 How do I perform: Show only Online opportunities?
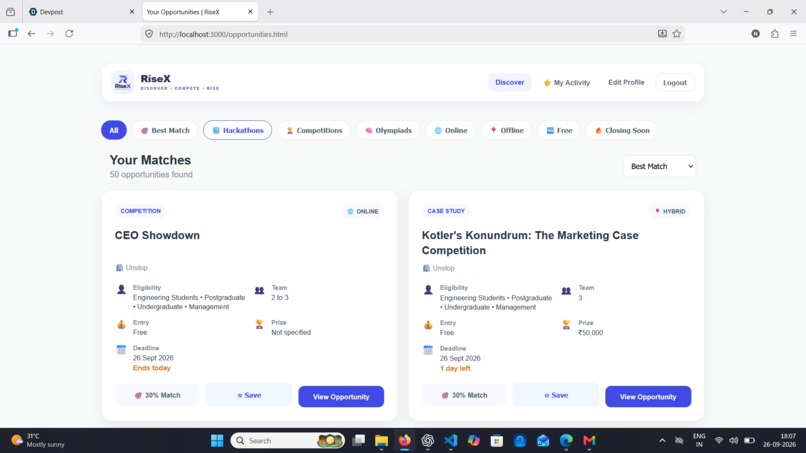tap(451, 130)
